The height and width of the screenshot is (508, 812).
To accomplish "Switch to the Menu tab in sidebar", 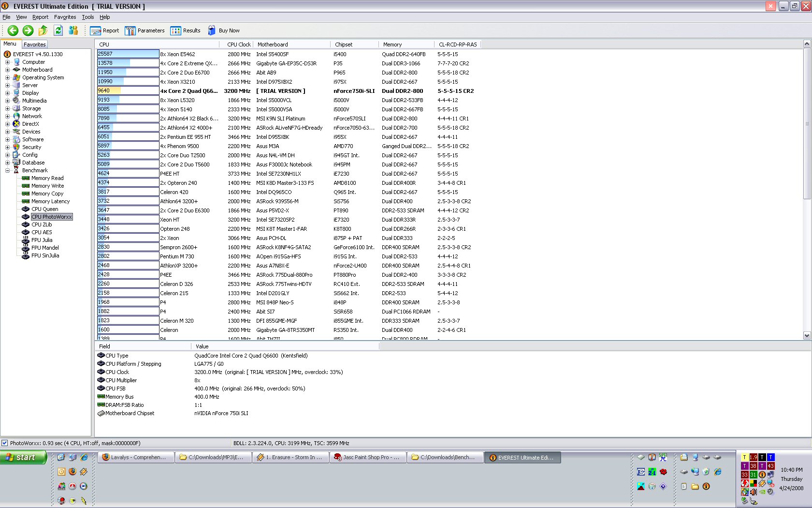I will click(x=10, y=44).
